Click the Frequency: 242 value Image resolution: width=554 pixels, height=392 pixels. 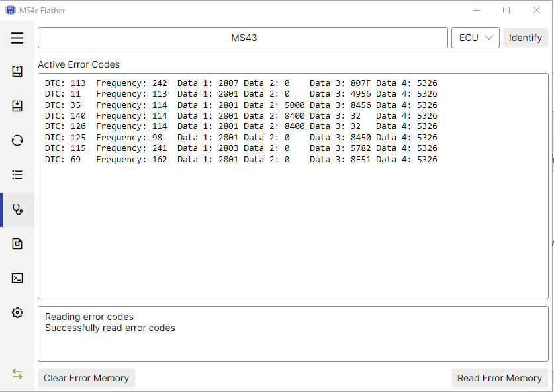[x=160, y=83]
